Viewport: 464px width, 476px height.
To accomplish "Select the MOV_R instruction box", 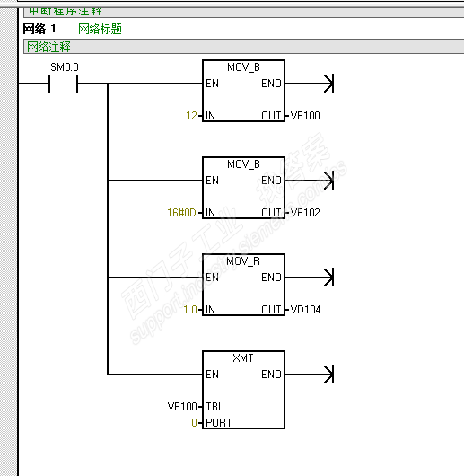I will pos(243,285).
